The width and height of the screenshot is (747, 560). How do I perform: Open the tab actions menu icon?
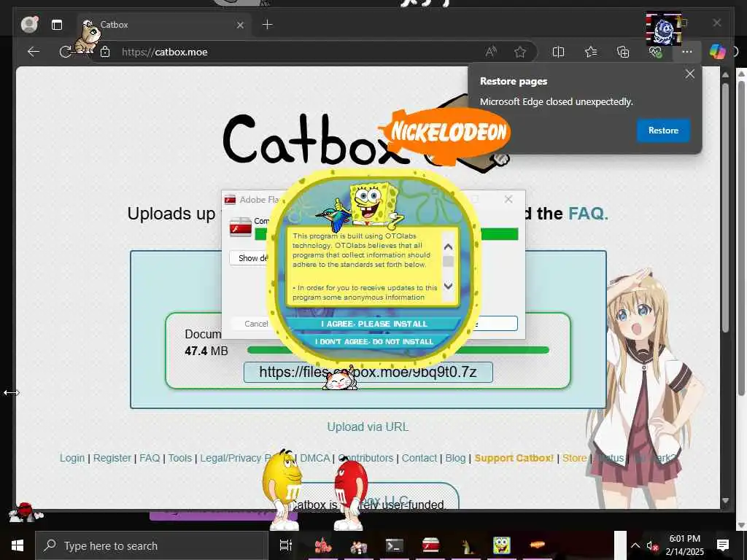tap(57, 25)
